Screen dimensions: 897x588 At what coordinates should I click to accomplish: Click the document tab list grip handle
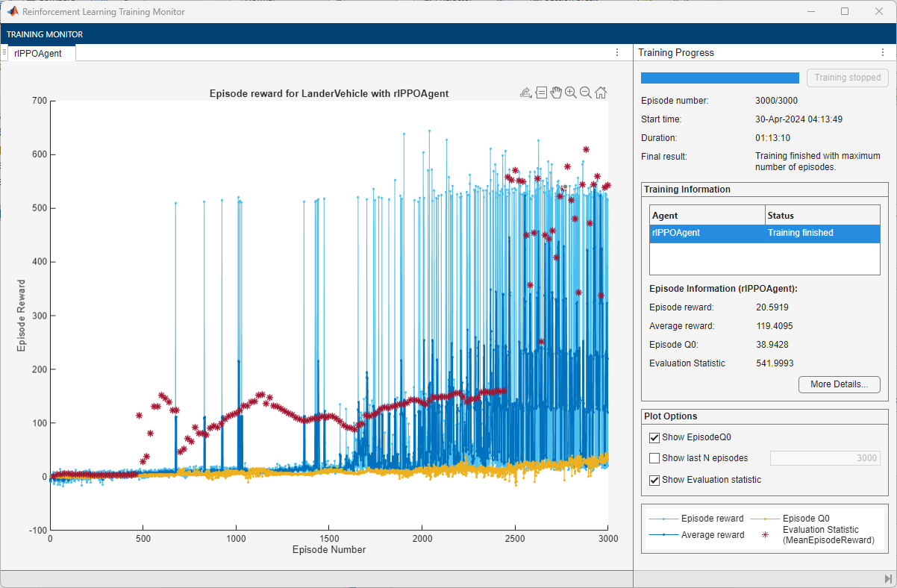pos(4,53)
